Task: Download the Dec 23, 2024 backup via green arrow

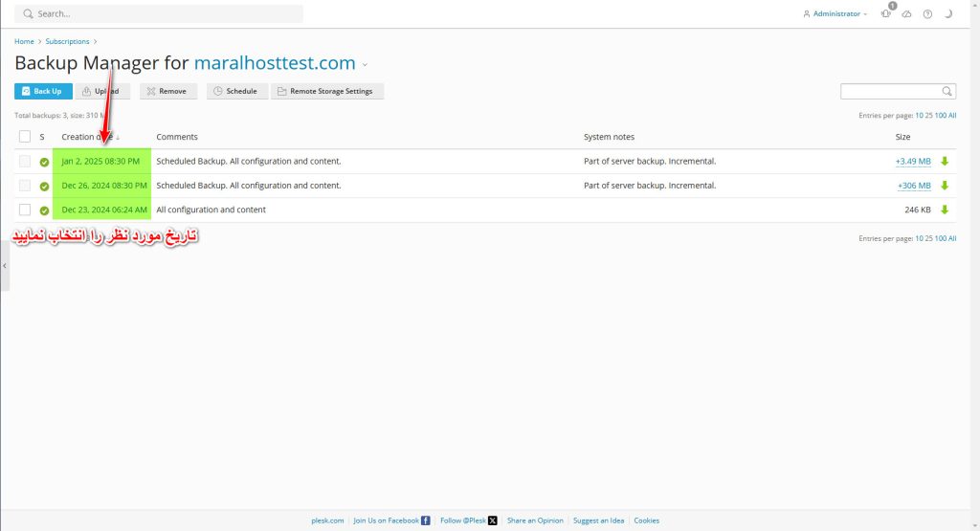Action: click(x=945, y=210)
